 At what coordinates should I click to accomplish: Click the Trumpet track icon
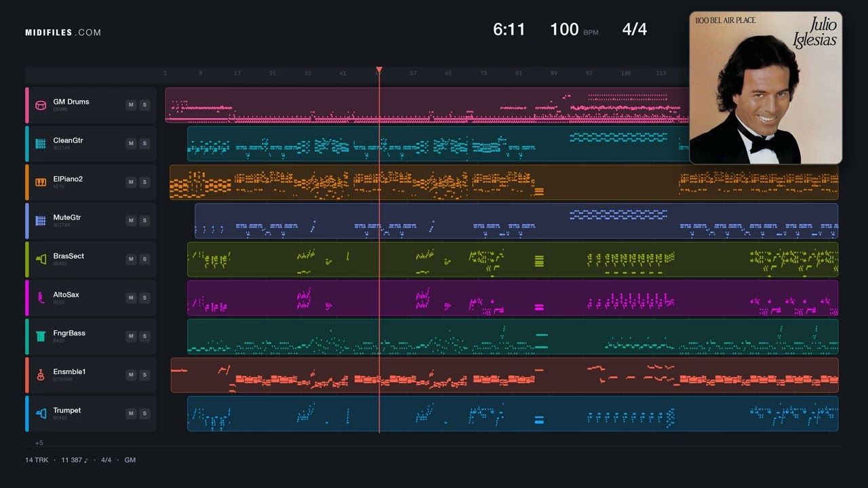pyautogui.click(x=41, y=414)
